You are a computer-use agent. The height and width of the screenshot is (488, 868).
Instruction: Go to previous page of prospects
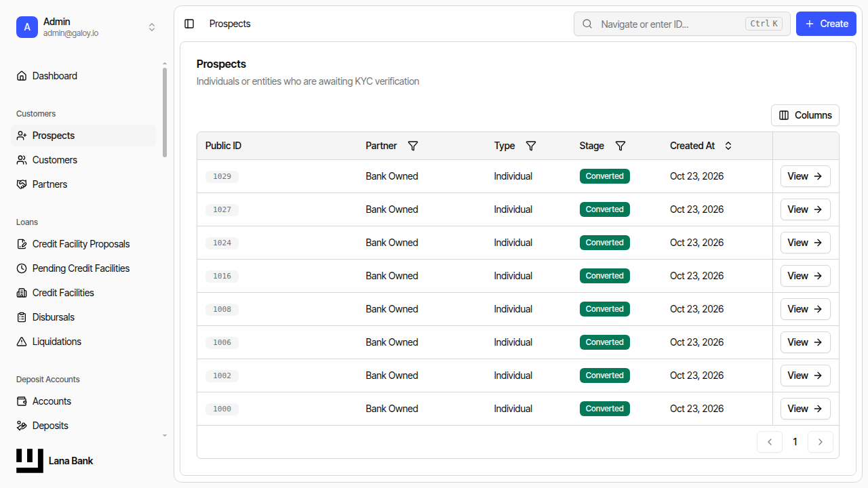[x=770, y=442]
